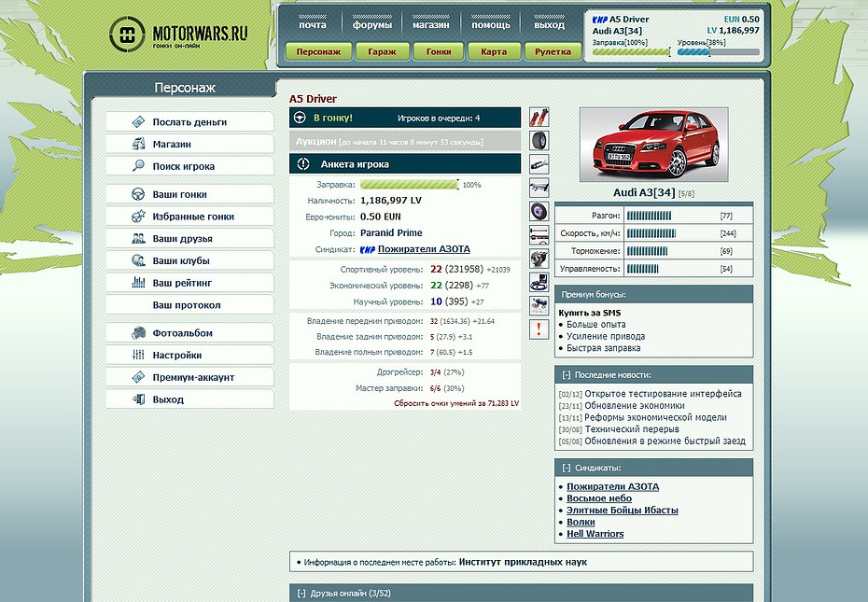The width and height of the screenshot is (868, 602).
Task: Switch to the Гонки tab
Action: [x=439, y=51]
